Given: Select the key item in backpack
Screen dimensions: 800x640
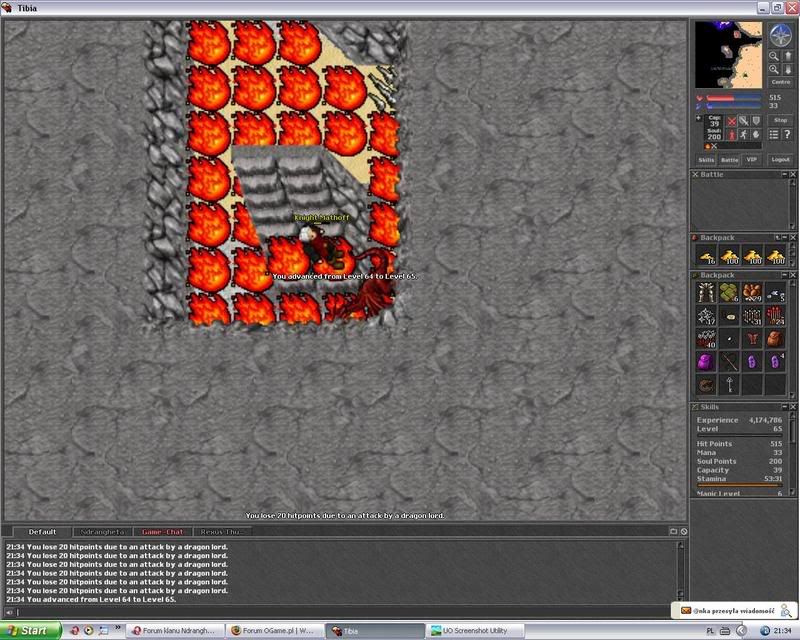Looking at the screenshot, I should (x=729, y=385).
